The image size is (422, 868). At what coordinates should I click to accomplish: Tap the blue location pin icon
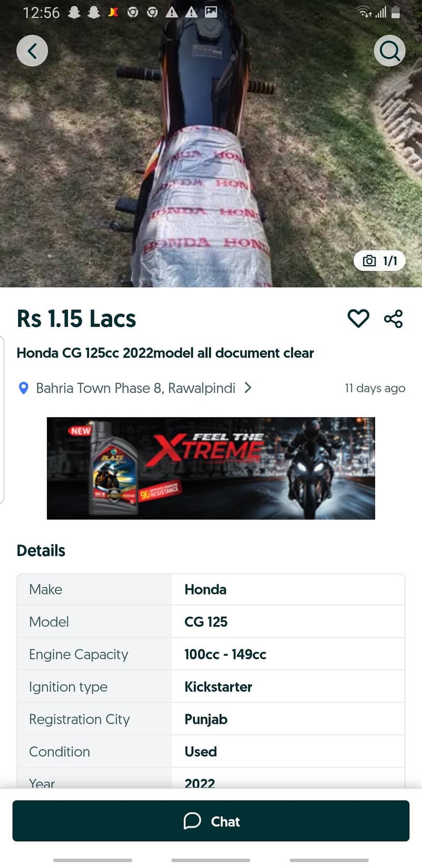(x=23, y=388)
